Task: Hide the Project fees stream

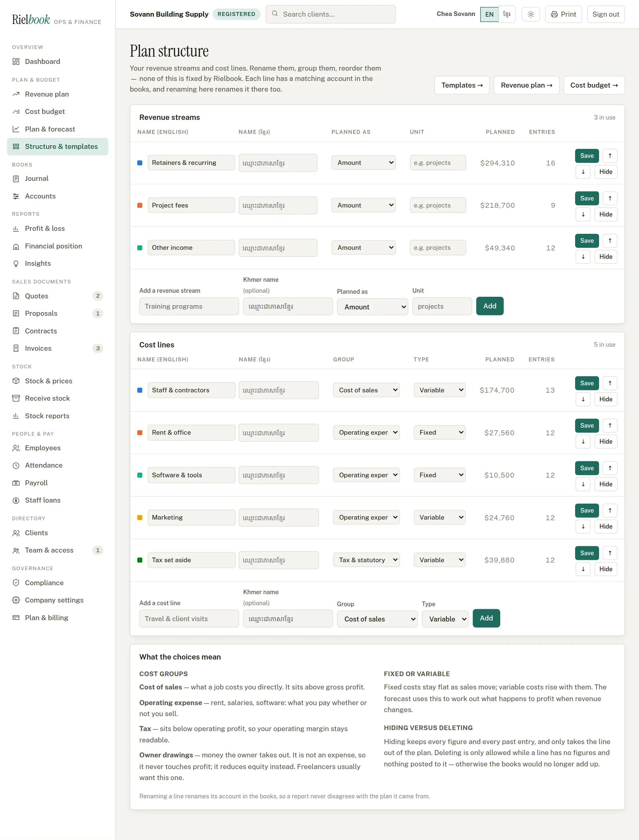Action: click(605, 214)
